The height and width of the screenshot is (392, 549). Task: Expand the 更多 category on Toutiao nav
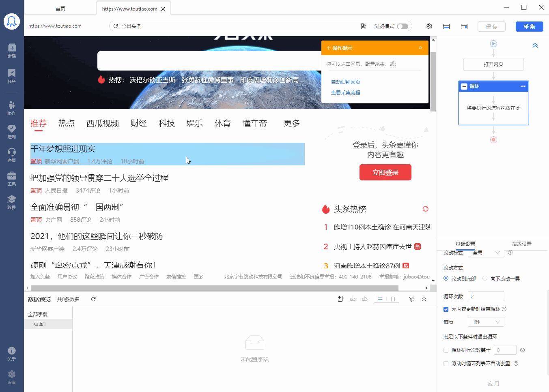[292, 123]
